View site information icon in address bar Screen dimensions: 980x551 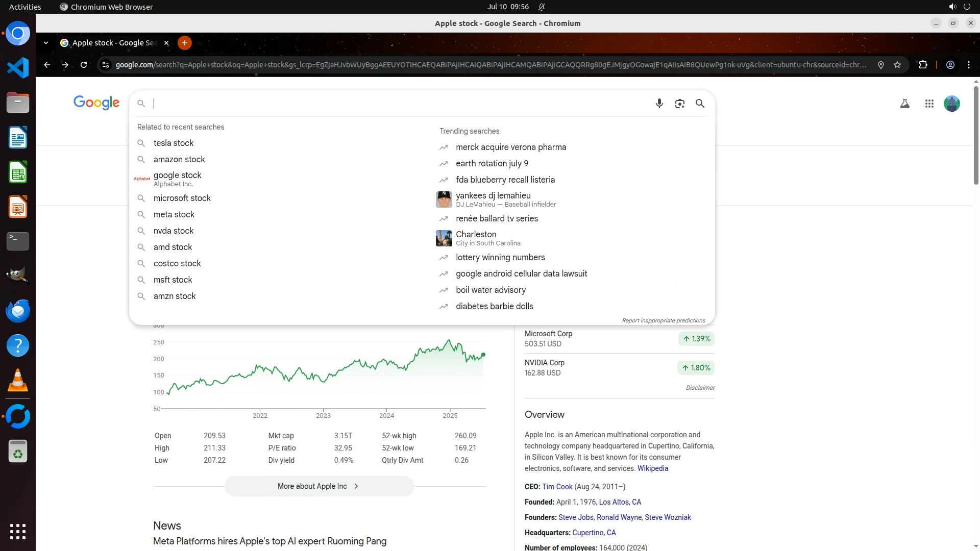tap(106, 65)
